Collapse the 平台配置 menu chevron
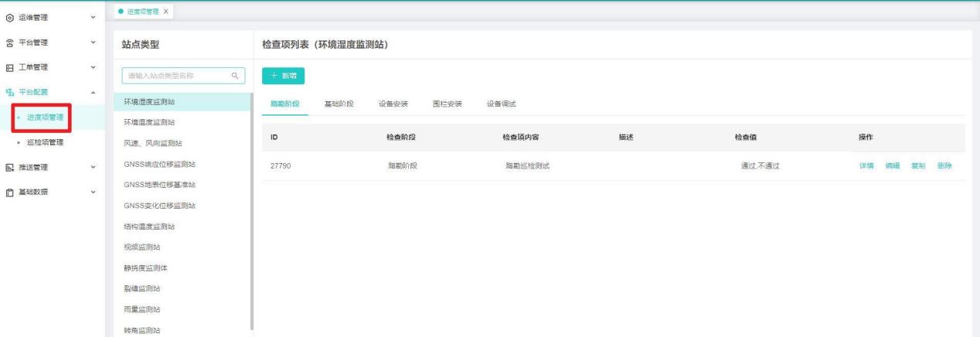The width and height of the screenshot is (980, 337). (94, 93)
